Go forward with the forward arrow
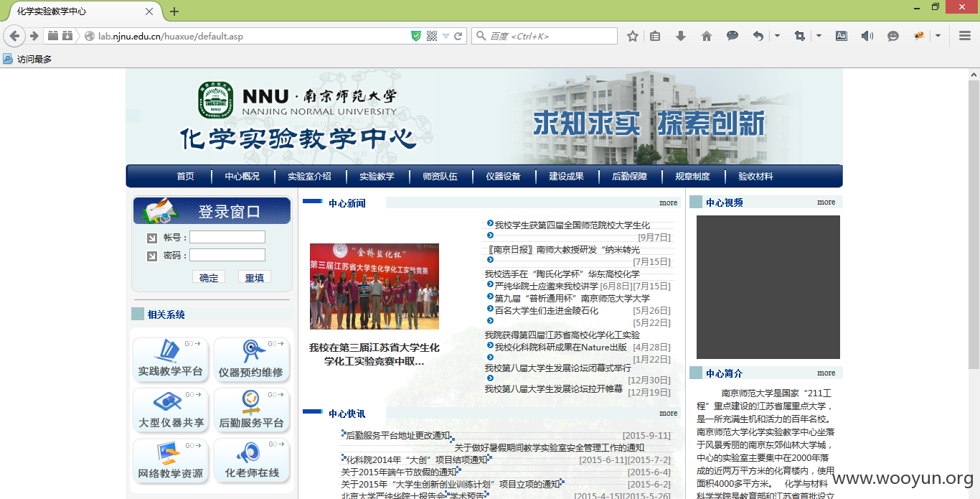 tap(34, 36)
